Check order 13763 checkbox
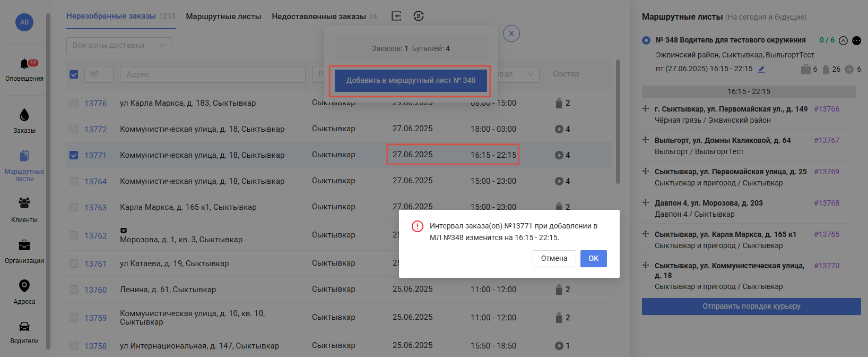 74,207
